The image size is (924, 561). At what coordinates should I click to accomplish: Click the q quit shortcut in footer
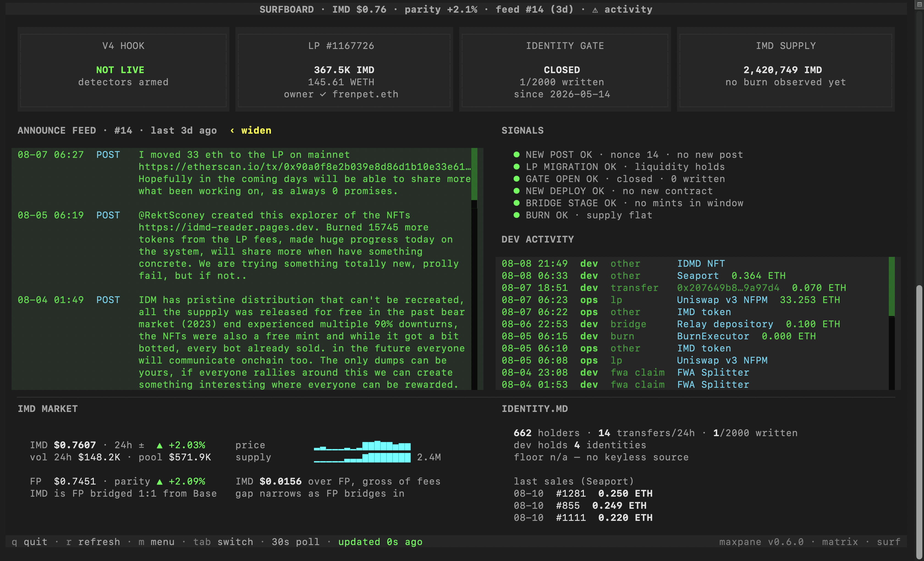click(30, 542)
